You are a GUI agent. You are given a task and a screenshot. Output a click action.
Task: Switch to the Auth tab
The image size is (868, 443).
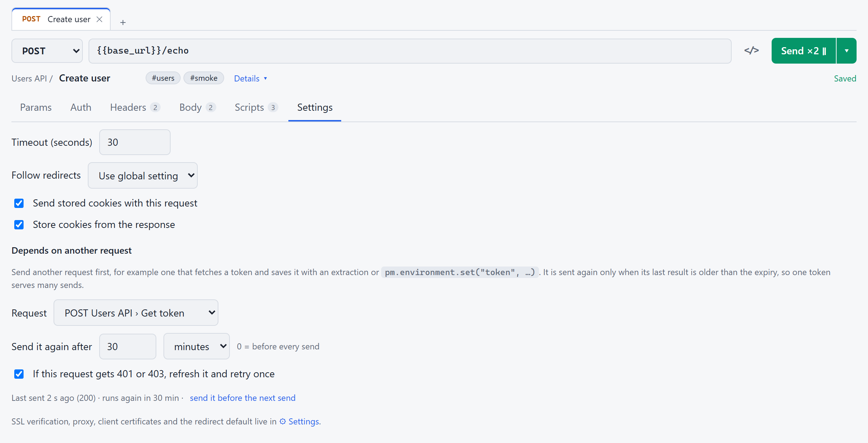coord(81,108)
